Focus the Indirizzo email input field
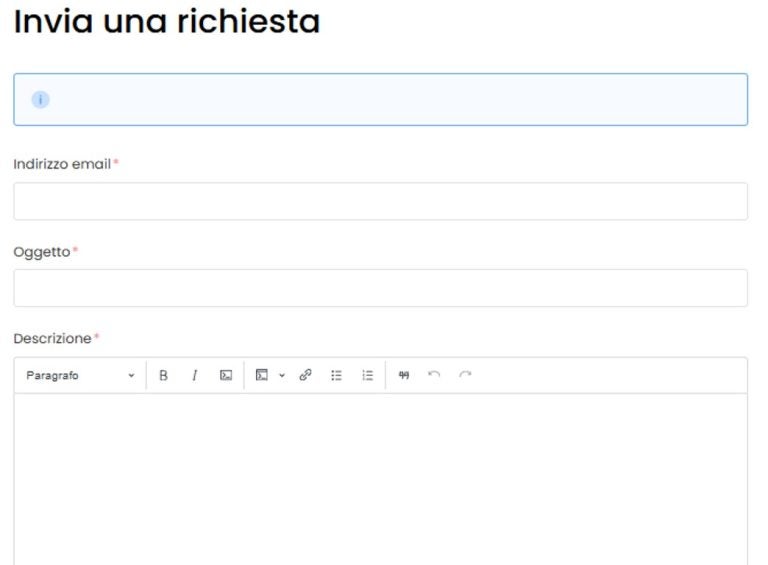768x565 pixels. click(380, 201)
